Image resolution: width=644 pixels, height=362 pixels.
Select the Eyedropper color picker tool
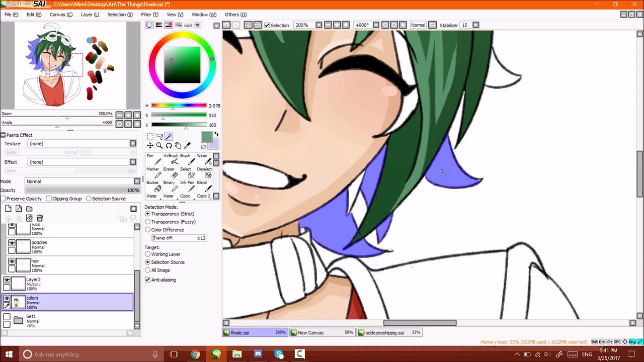pos(187,146)
